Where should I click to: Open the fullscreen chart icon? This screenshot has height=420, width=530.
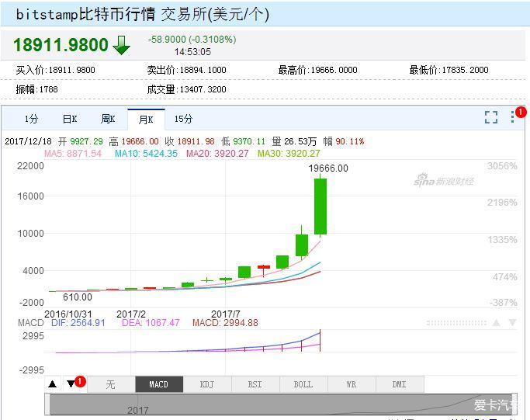pos(490,117)
